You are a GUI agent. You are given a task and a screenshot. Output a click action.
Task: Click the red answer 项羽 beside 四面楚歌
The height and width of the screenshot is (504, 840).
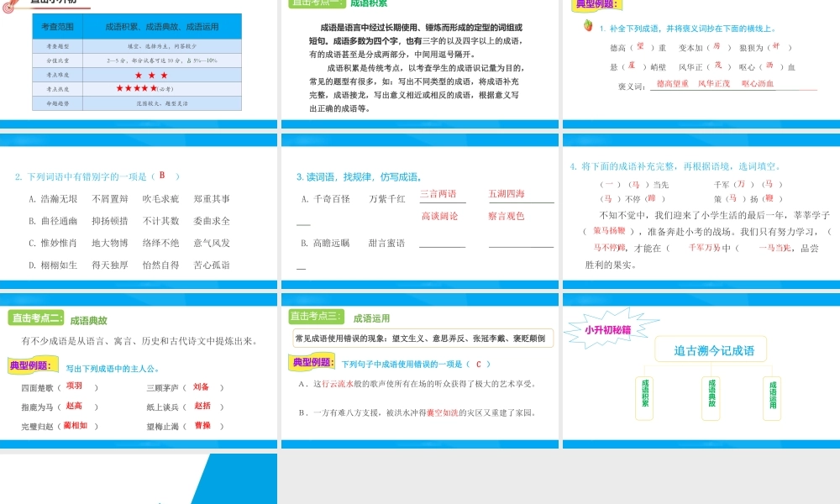pos(74,385)
